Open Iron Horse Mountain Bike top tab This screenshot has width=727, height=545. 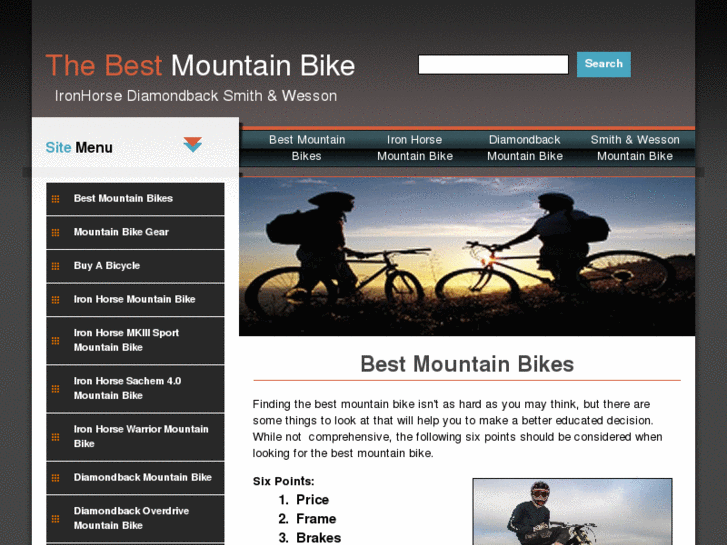[415, 148]
